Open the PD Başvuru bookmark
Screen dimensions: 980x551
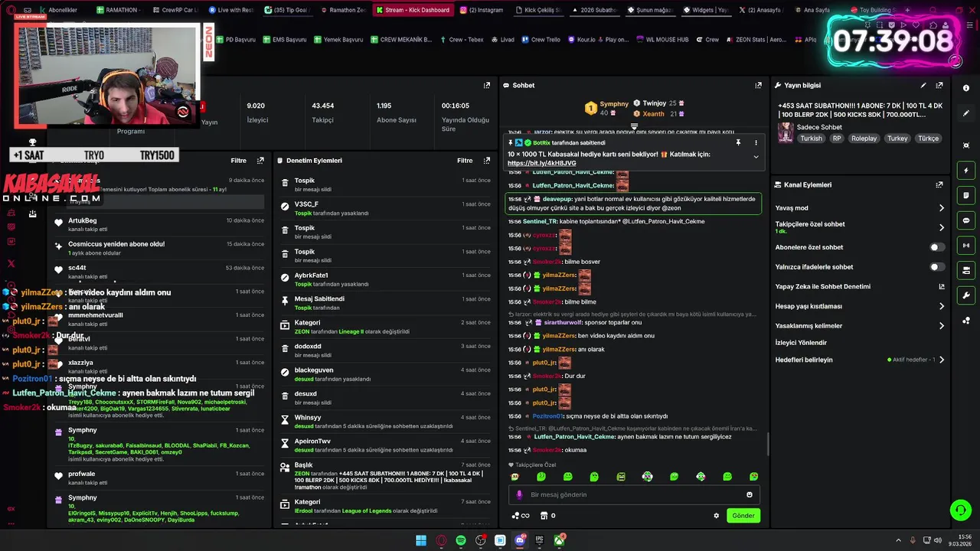point(237,40)
